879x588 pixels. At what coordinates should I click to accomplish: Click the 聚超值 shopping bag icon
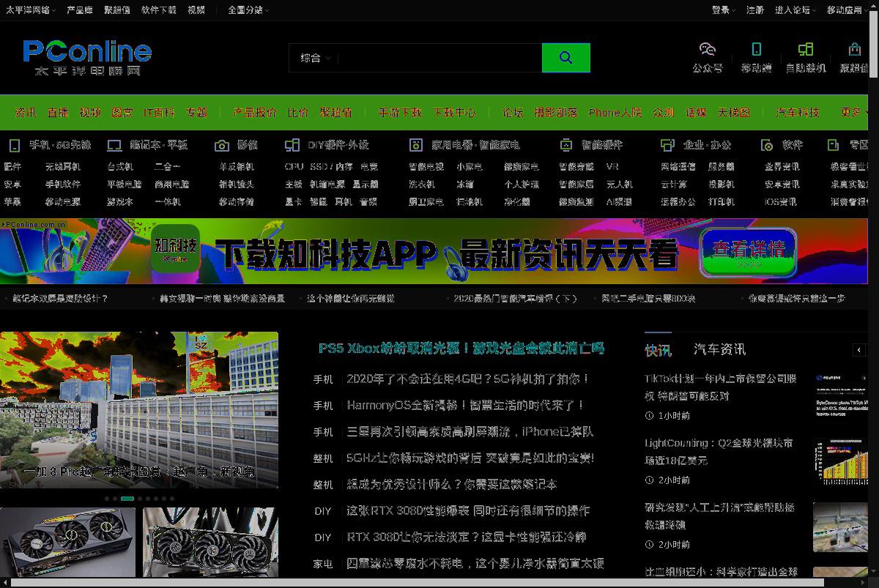point(854,49)
